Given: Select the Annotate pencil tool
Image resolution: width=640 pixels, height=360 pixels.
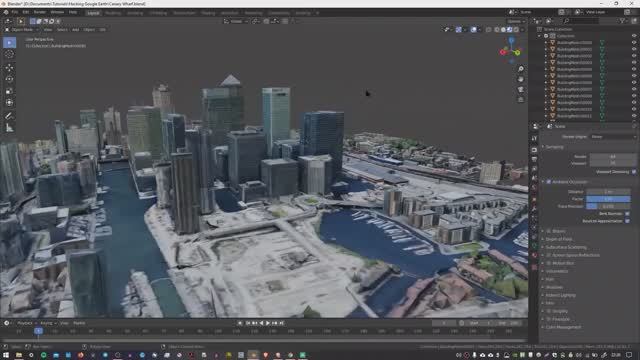Looking at the screenshot, I should [x=9, y=116].
